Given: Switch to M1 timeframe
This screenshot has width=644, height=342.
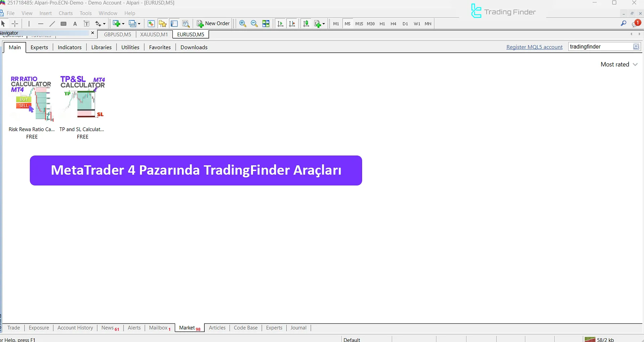Looking at the screenshot, I should click(336, 24).
